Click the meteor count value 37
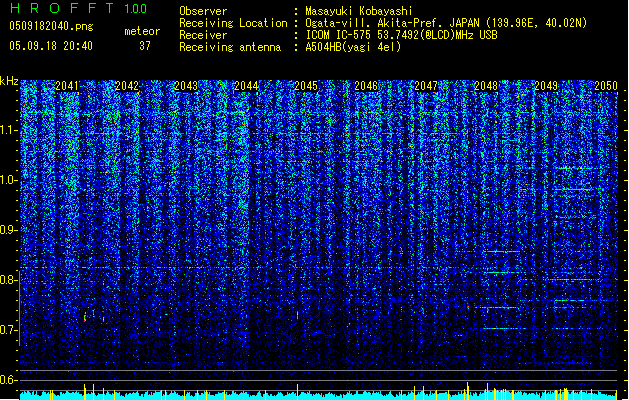 coord(145,46)
